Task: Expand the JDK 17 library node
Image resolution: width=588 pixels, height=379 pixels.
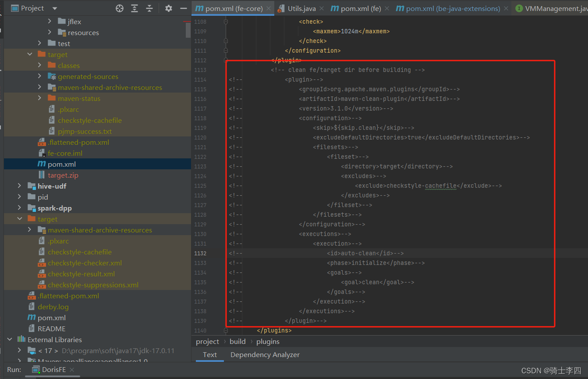Action: pos(19,350)
